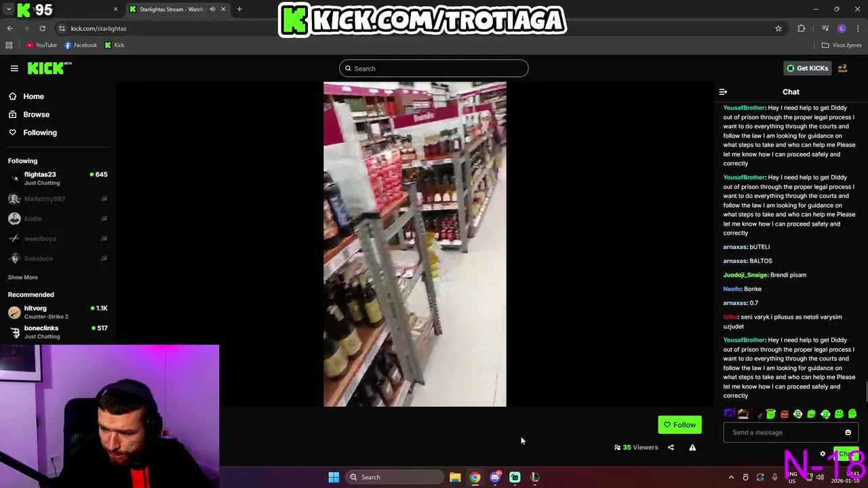Image resolution: width=868 pixels, height=488 pixels.
Task: Open File Explorer from the taskbar
Action: pyautogui.click(x=455, y=477)
